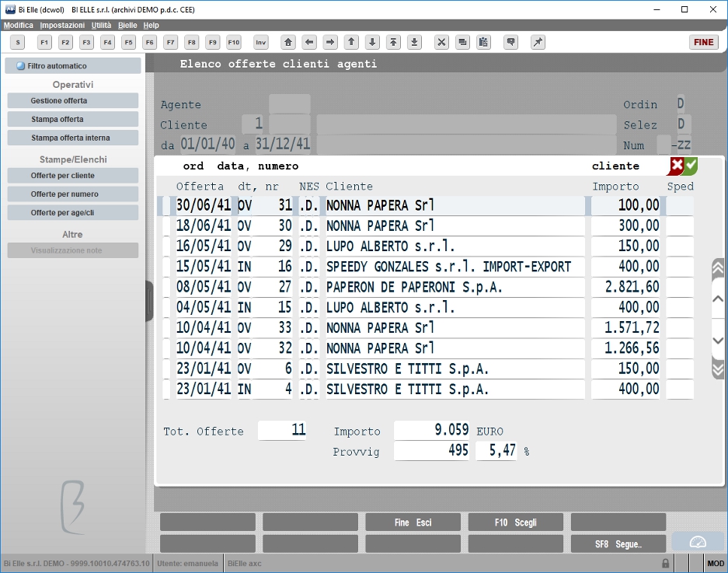Click the Stampa offerta sidebar button
The image size is (728, 573).
click(x=73, y=119)
